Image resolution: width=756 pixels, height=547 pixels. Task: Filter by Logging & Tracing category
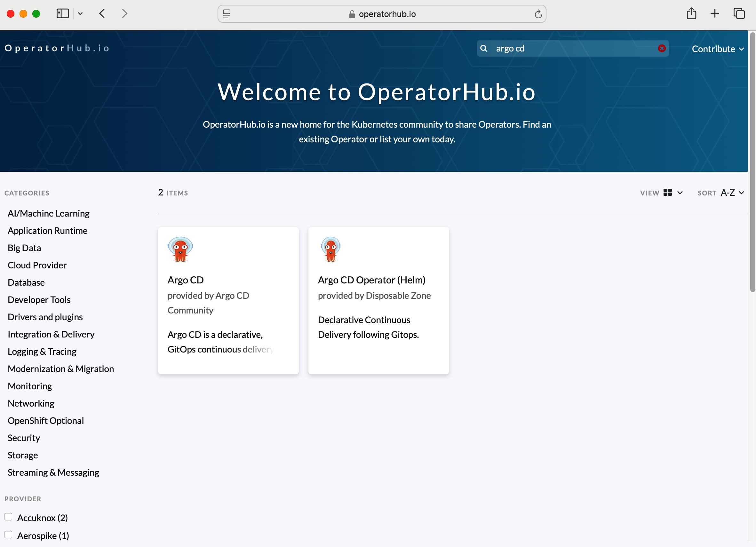42,352
